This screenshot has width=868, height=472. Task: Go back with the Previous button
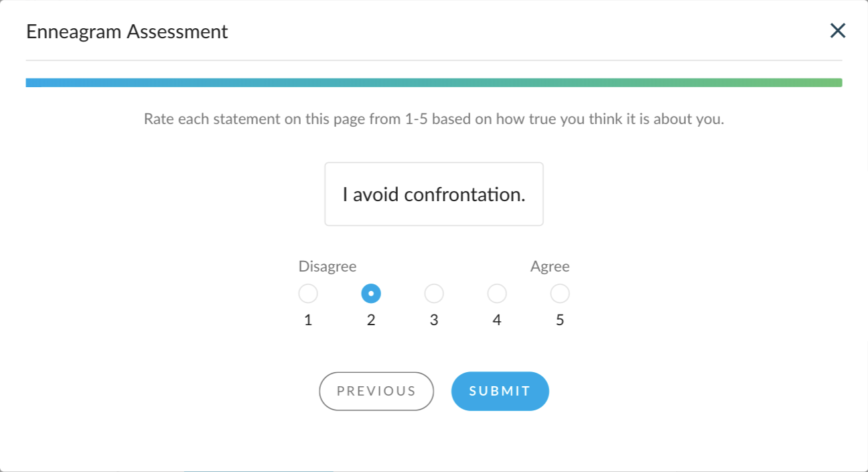376,391
